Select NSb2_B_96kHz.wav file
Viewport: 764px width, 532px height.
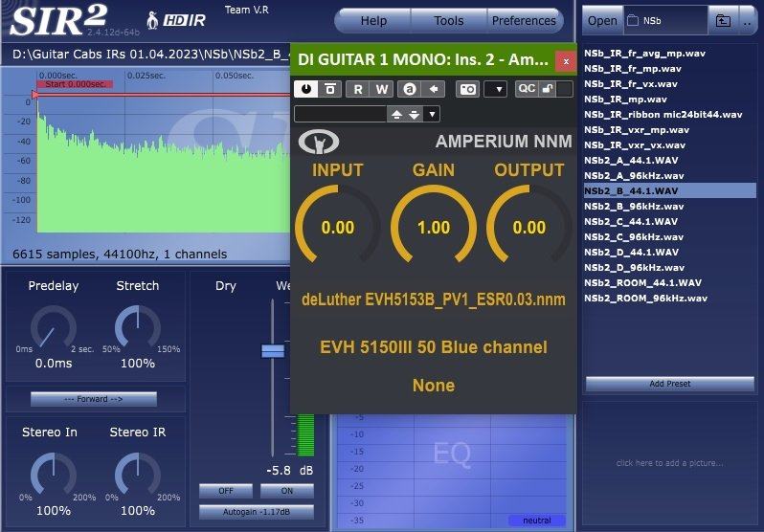click(634, 207)
